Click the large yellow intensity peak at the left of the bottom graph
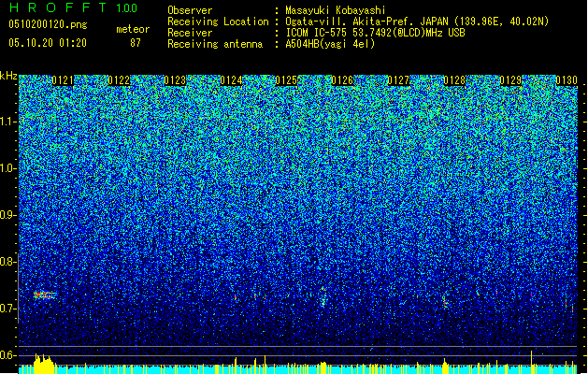 (x=44, y=363)
